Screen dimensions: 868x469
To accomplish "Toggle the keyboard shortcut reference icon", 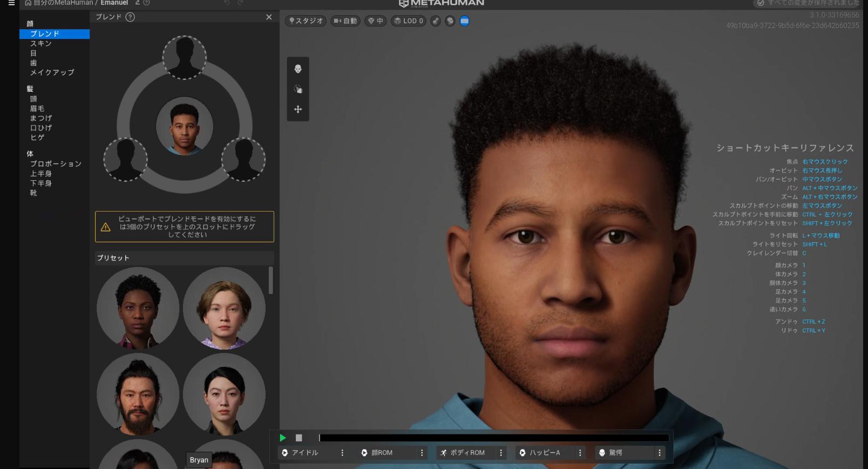I will (464, 21).
